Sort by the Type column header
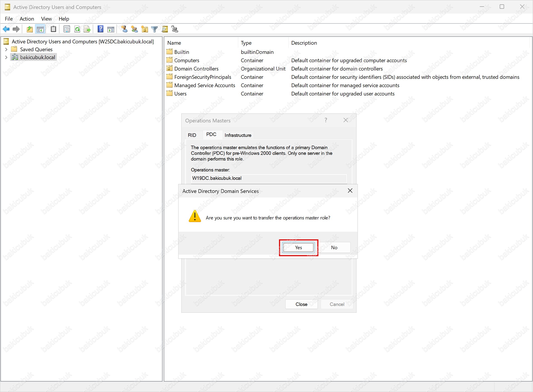The width and height of the screenshot is (533, 392). [263, 43]
